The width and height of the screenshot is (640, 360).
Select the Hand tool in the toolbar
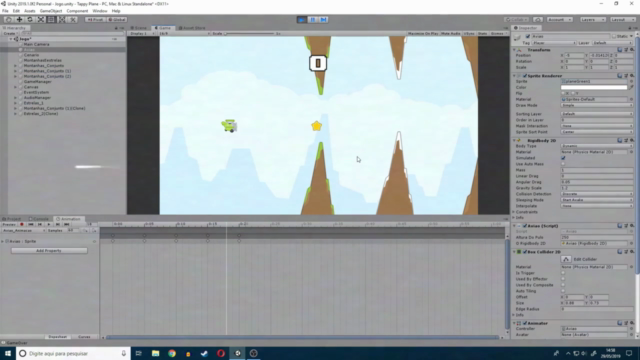tap(9, 20)
